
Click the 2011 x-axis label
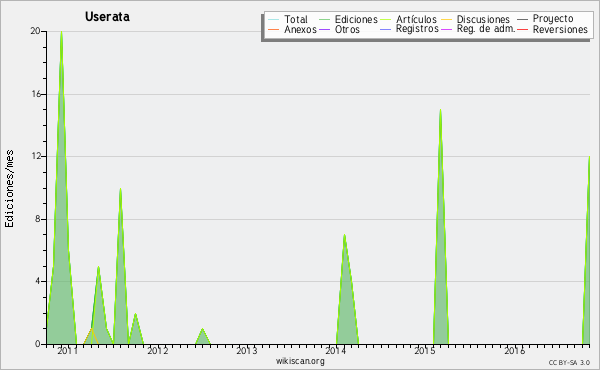(x=67, y=350)
